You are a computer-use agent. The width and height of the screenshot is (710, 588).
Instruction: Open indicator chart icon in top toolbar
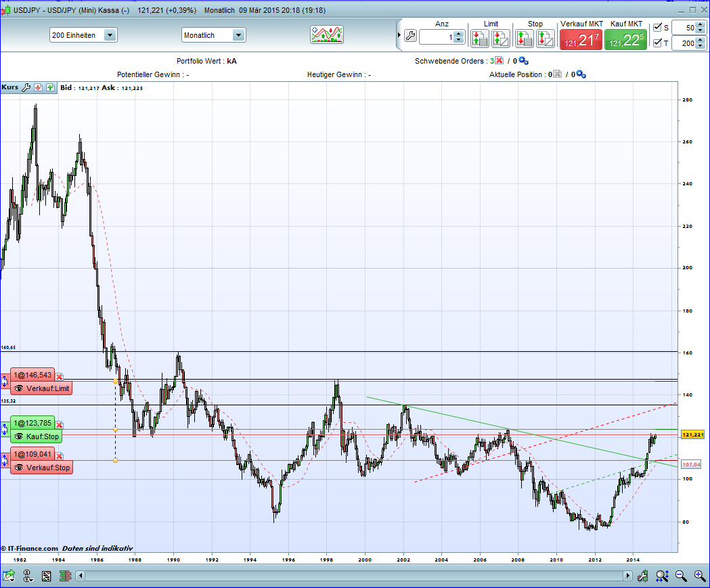tap(327, 35)
